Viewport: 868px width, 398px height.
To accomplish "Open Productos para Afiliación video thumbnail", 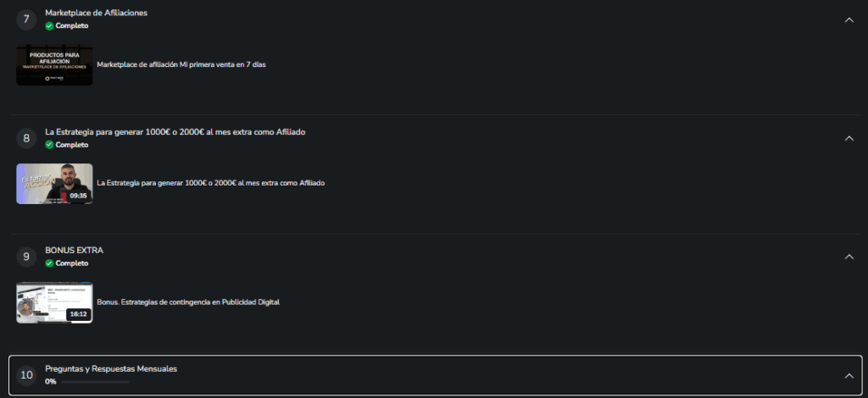I will 54,64.
